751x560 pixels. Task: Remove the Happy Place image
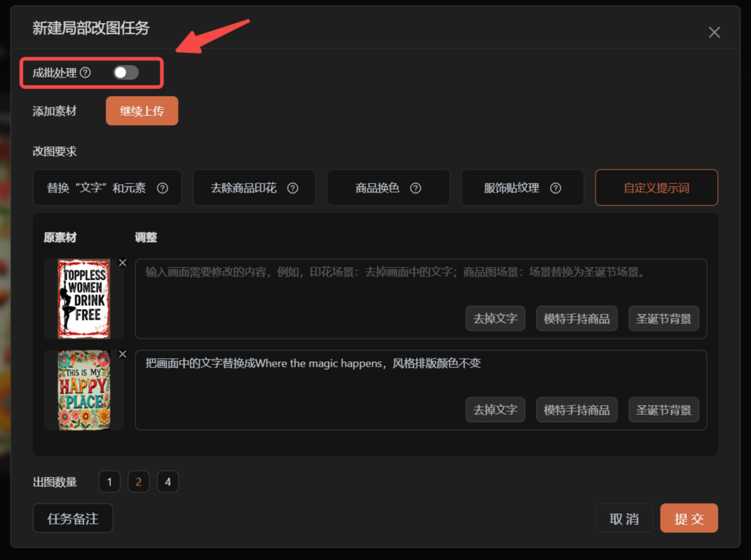[x=123, y=354]
